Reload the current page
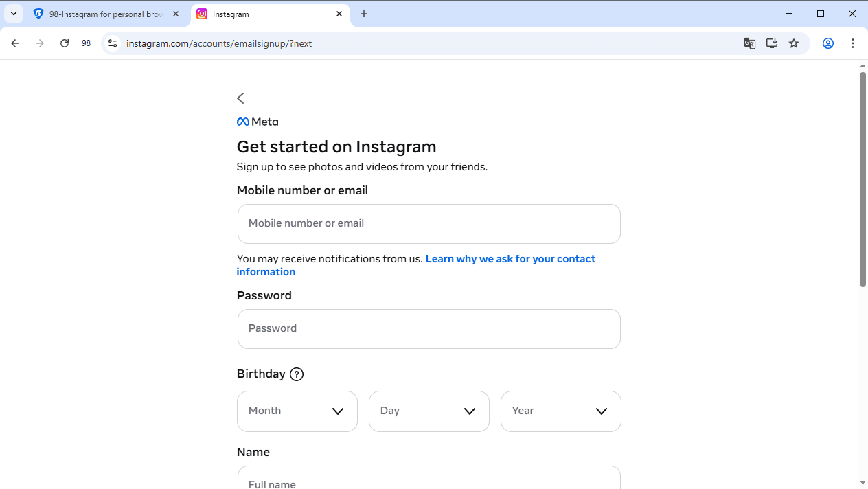Screen dimensions: 868x489 coord(64,43)
